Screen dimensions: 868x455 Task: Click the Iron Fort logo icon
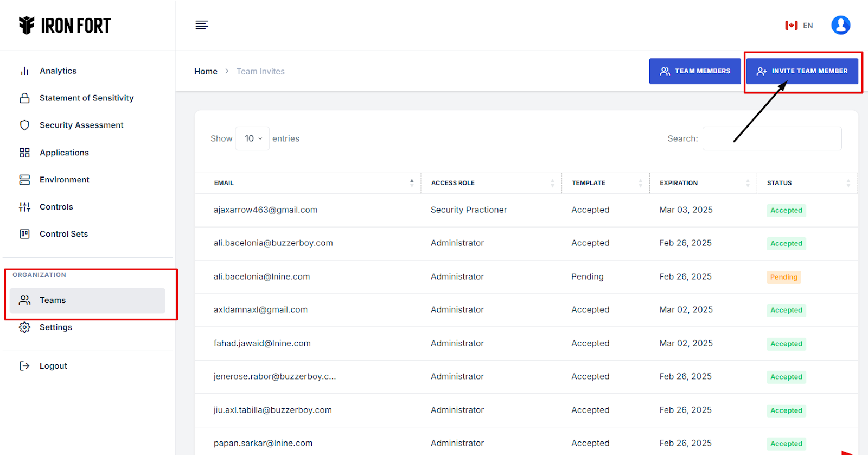point(27,25)
